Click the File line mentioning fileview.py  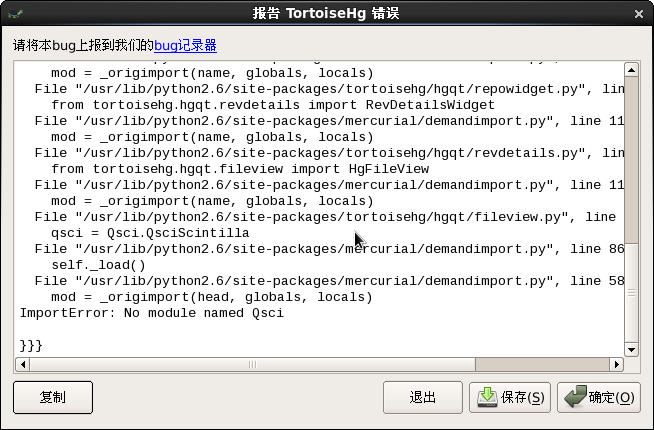coord(325,217)
